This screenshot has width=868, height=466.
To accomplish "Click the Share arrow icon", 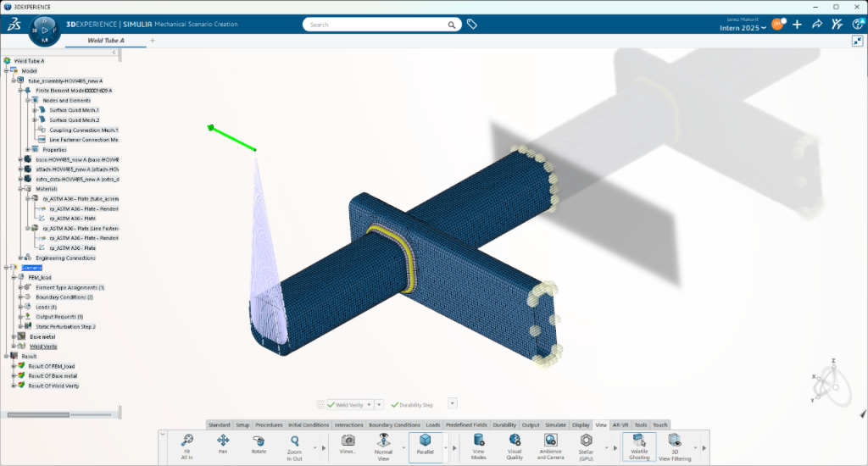I will pos(817,25).
